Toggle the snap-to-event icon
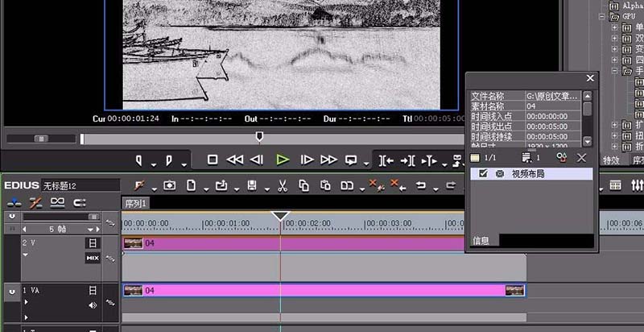 pos(79,202)
